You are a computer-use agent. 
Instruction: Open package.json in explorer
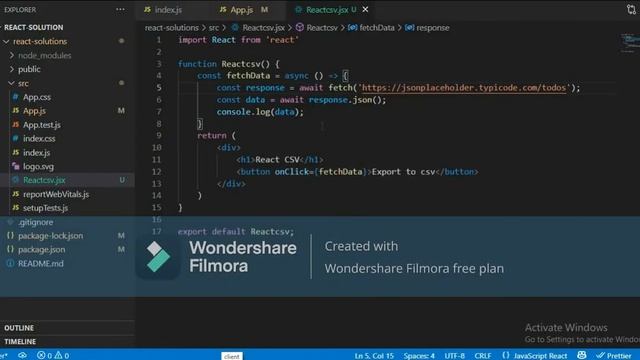[42, 249]
